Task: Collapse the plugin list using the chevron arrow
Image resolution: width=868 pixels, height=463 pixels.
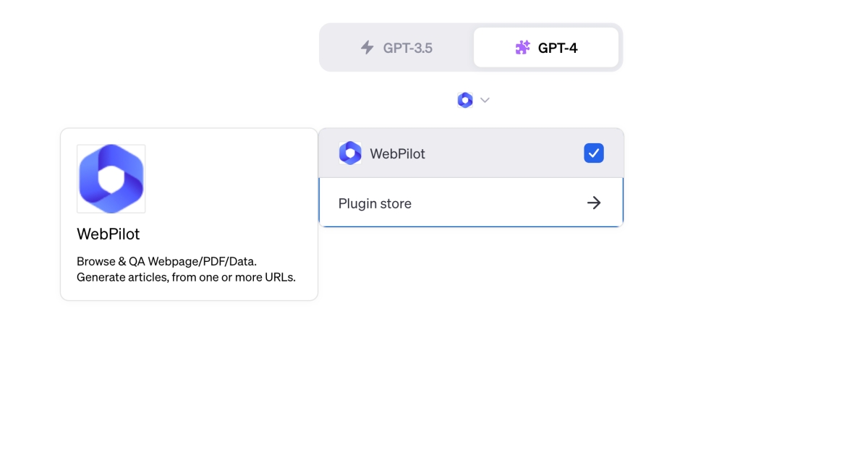Action: tap(485, 101)
